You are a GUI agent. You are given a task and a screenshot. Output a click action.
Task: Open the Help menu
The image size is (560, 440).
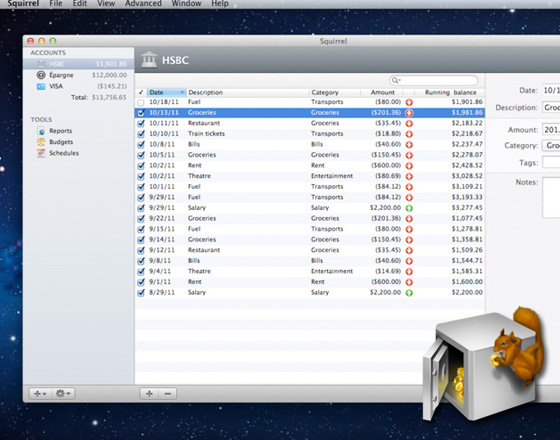pos(220,4)
